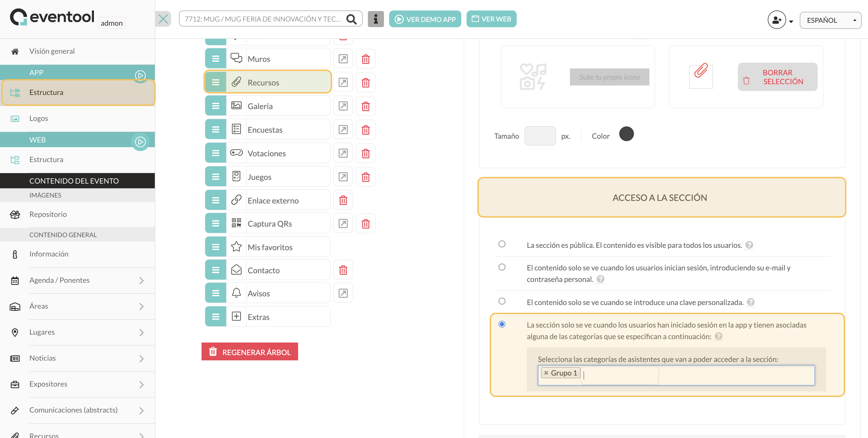Open Encuestas section via arrow icon

(343, 130)
